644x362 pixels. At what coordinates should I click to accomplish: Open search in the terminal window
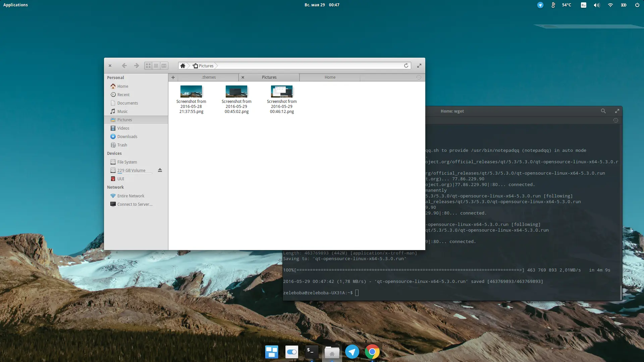tap(603, 111)
